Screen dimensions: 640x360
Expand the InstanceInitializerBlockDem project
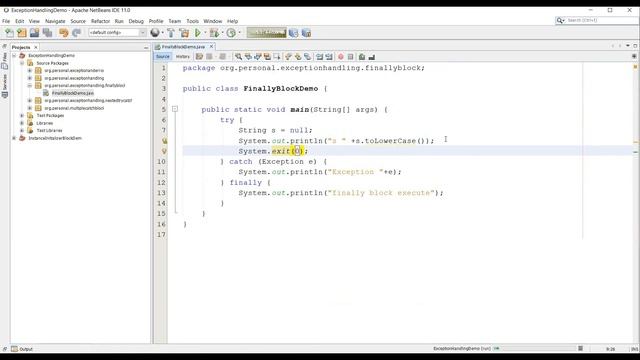tap(14, 138)
